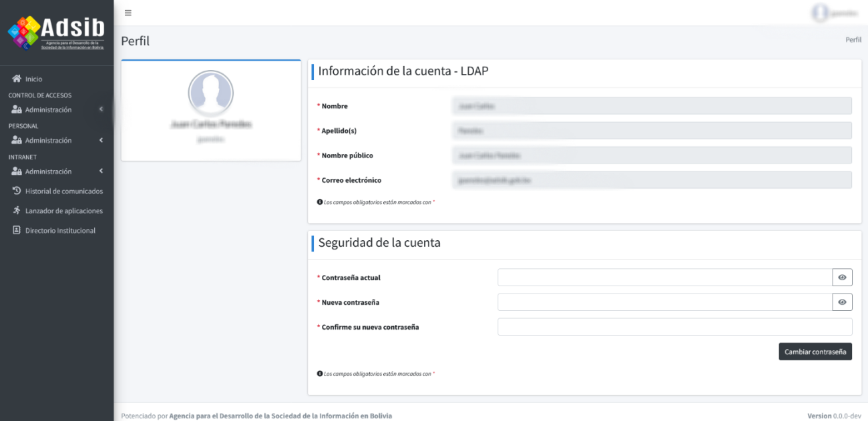The height and width of the screenshot is (421, 868).
Task: Focus the Confirme su nueva contraseña field
Action: tap(674, 327)
